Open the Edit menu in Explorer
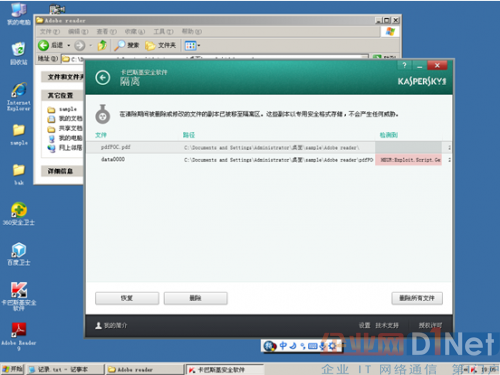The width and height of the screenshot is (500, 375). pos(78,31)
